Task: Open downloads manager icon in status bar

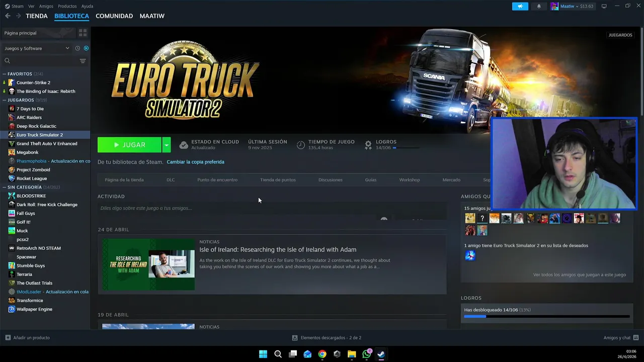Action: [x=295, y=338]
